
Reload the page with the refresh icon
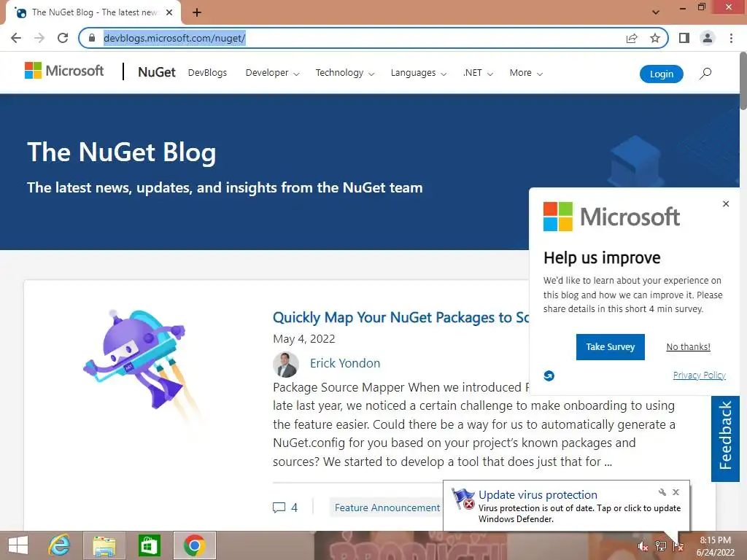point(63,38)
